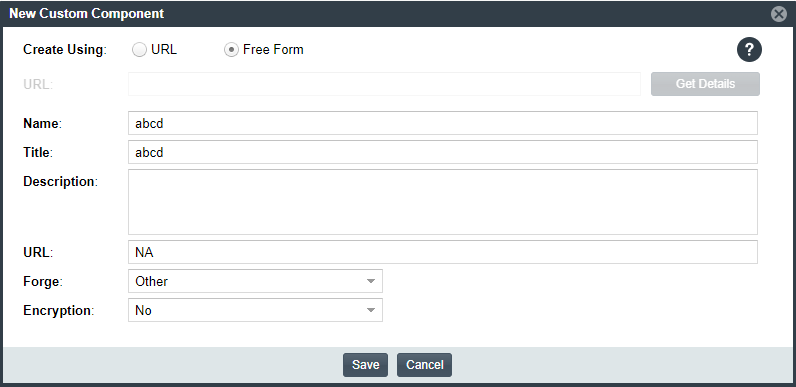Image resolution: width=796 pixels, height=387 pixels.
Task: Select the Free Form radio option
Action: [231, 50]
